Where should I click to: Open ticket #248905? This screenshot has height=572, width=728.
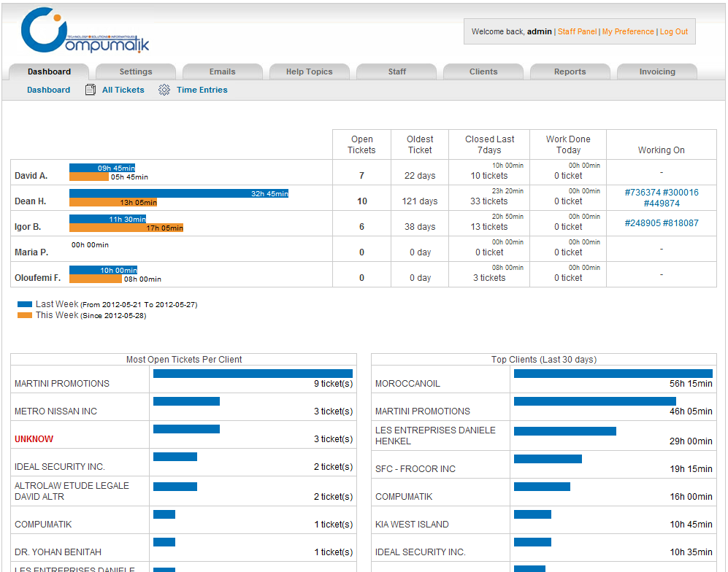643,223
